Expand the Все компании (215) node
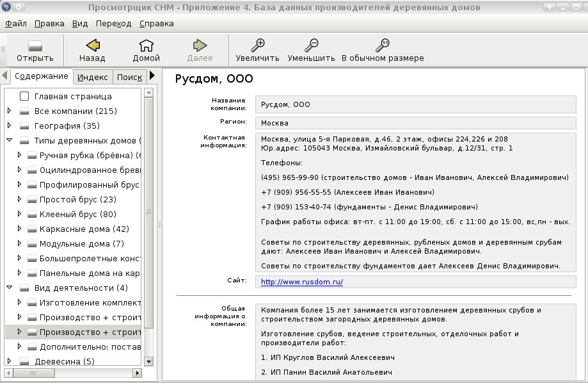 coord(10,111)
